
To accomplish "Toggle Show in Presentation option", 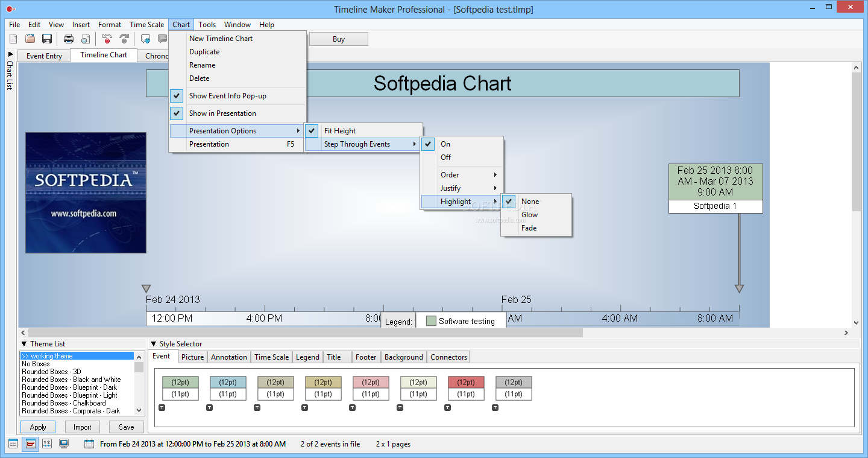I will coord(238,113).
